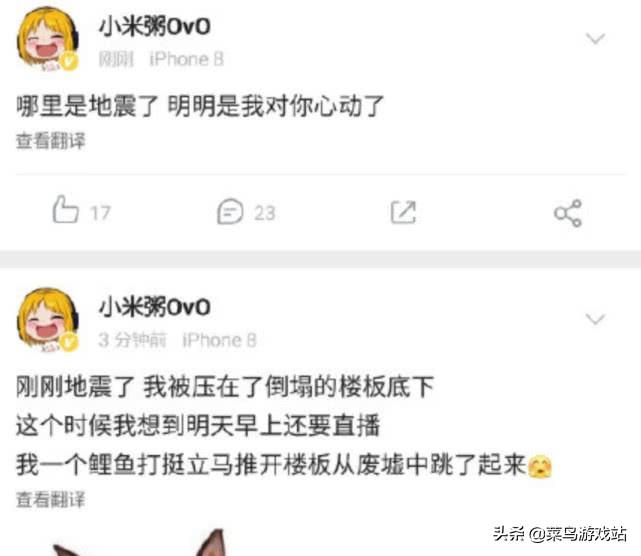The height and width of the screenshot is (556, 641).
Task: Open the post text 哪里是地震了
Action: click(200, 106)
